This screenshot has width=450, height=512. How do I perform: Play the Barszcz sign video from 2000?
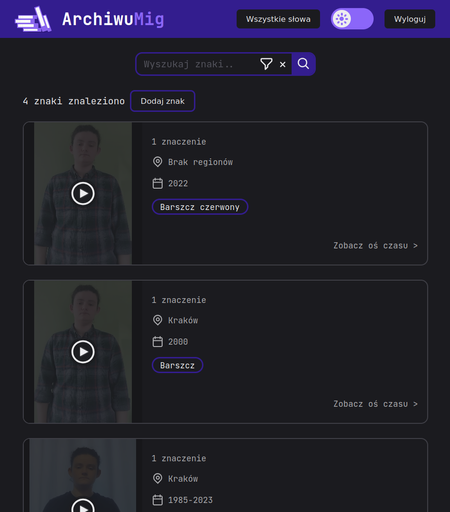[83, 352]
